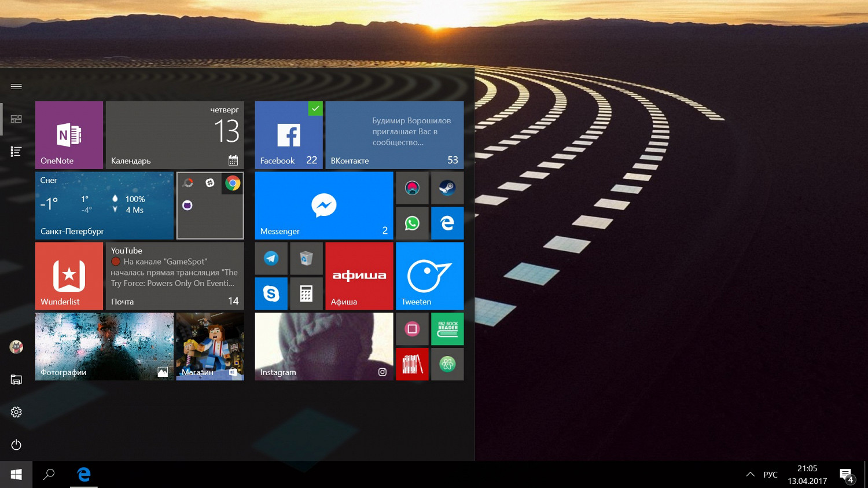Open the small tile left of Steam
The image size is (868, 488).
click(412, 188)
